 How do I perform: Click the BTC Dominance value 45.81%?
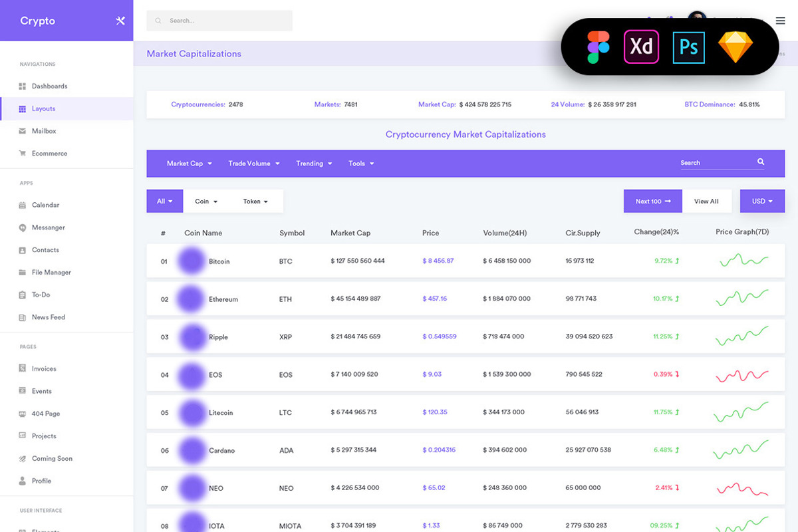click(749, 105)
